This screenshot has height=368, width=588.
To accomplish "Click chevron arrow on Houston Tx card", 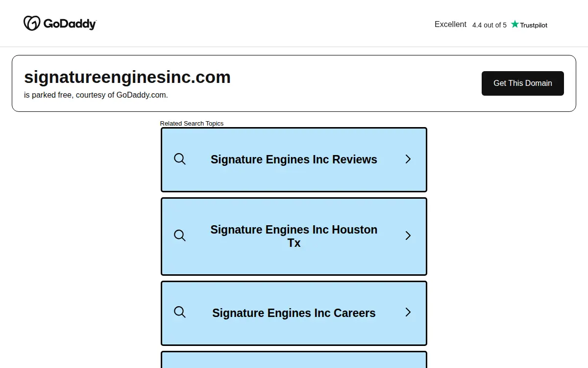I will pyautogui.click(x=408, y=236).
